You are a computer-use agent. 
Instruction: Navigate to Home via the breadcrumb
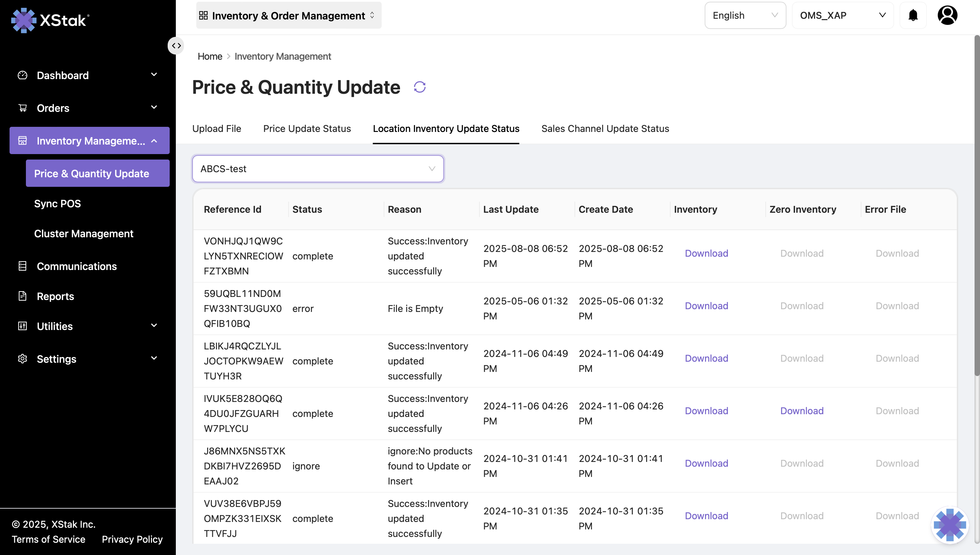pyautogui.click(x=210, y=56)
